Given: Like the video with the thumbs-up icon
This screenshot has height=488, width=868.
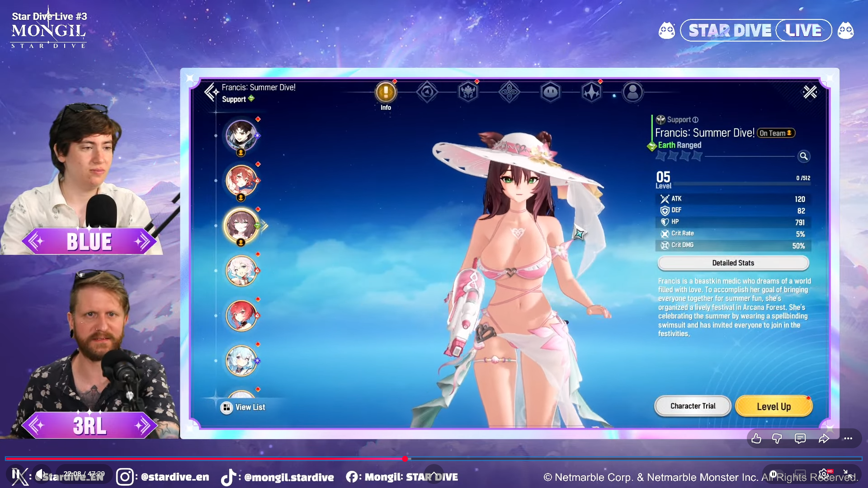Looking at the screenshot, I should click(x=756, y=438).
